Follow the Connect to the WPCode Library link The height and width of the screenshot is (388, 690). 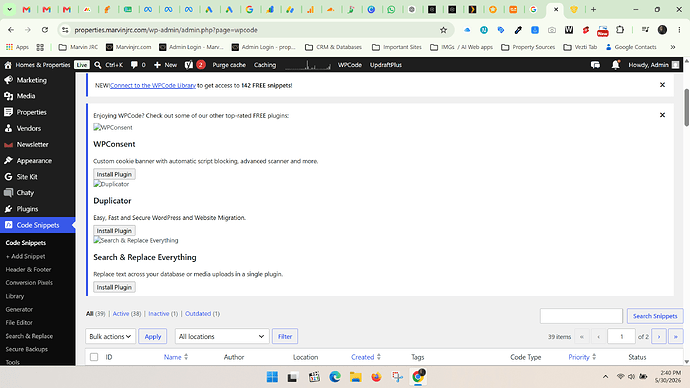point(153,85)
